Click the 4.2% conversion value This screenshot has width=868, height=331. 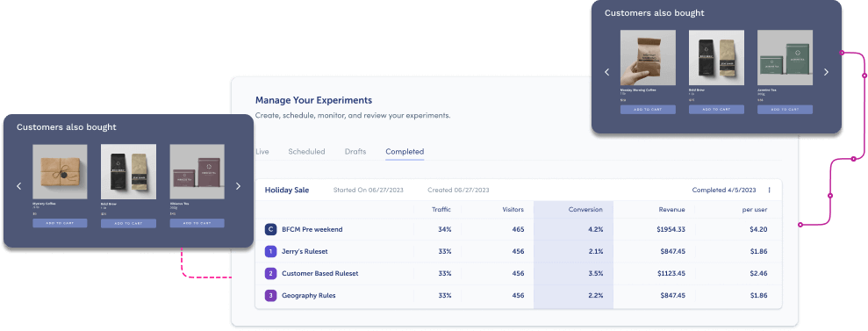596,229
